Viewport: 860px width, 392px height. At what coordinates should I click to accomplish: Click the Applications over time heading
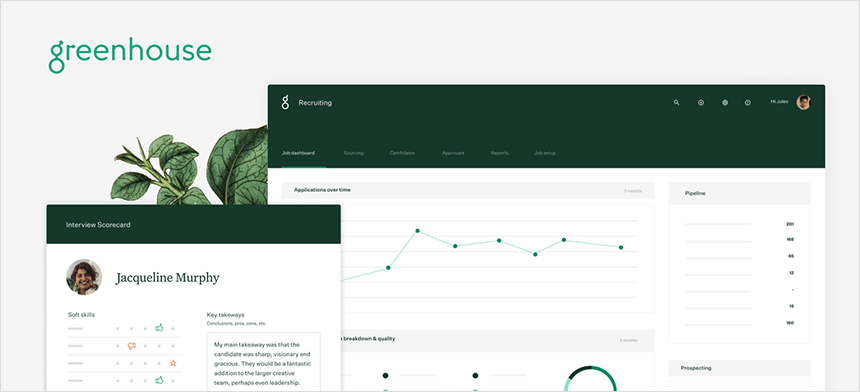tap(322, 190)
